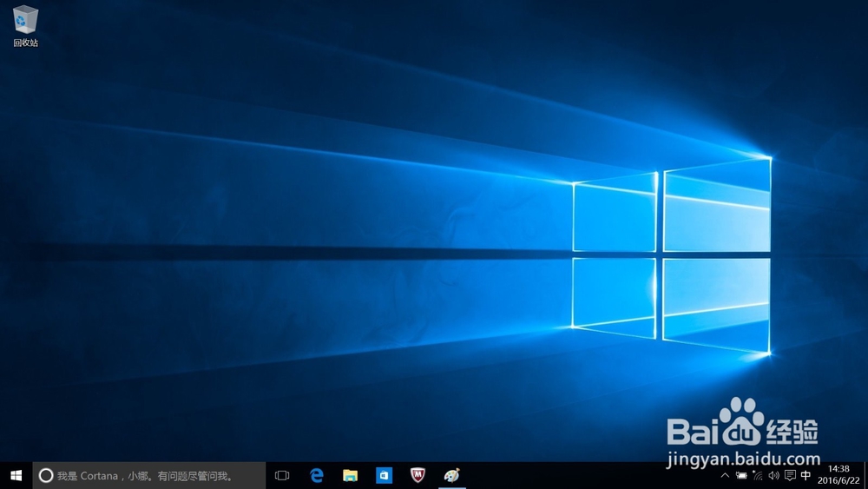Open the Windows Start menu

click(x=16, y=475)
